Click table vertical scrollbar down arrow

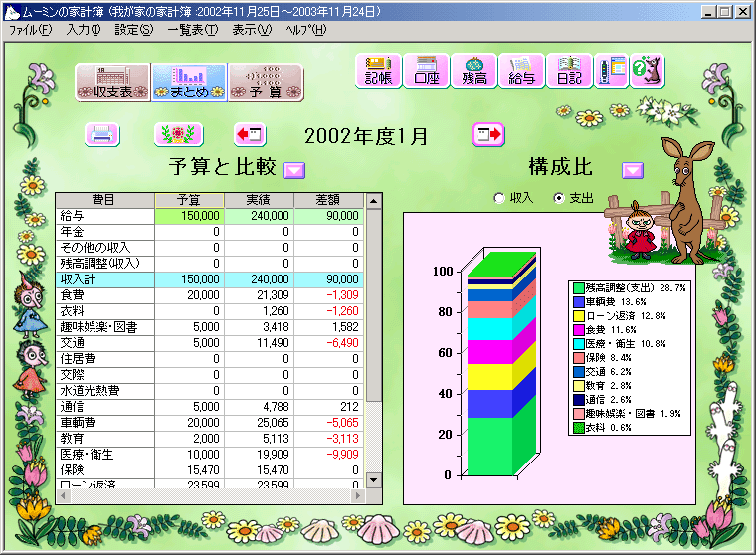374,480
